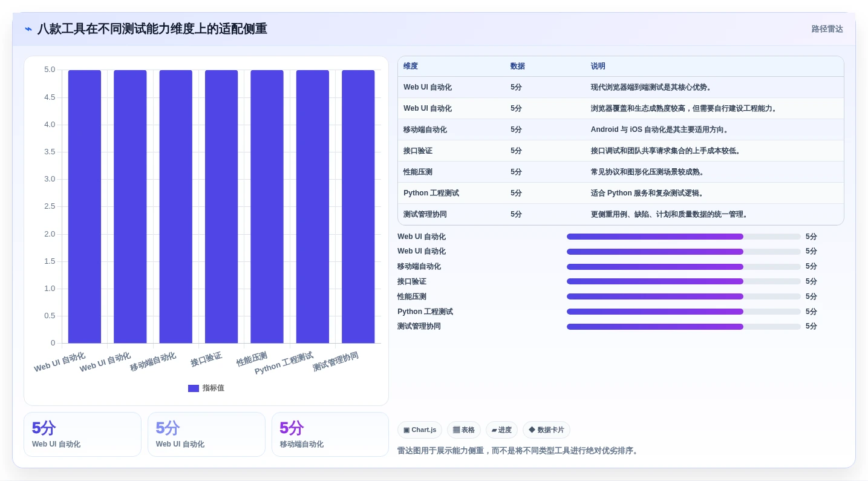Click the 移动端自动化 bar in the chart
Viewport: 868px width, 481px height.
coord(175,207)
